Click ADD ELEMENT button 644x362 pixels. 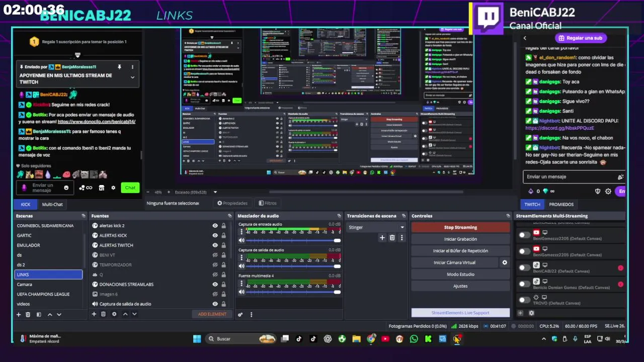pyautogui.click(x=212, y=314)
